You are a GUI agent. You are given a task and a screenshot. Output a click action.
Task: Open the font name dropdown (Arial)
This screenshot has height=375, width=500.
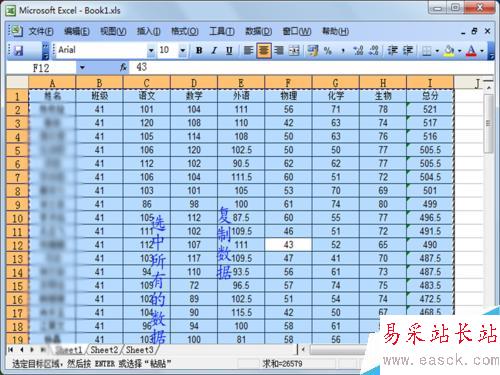pyautogui.click(x=151, y=51)
